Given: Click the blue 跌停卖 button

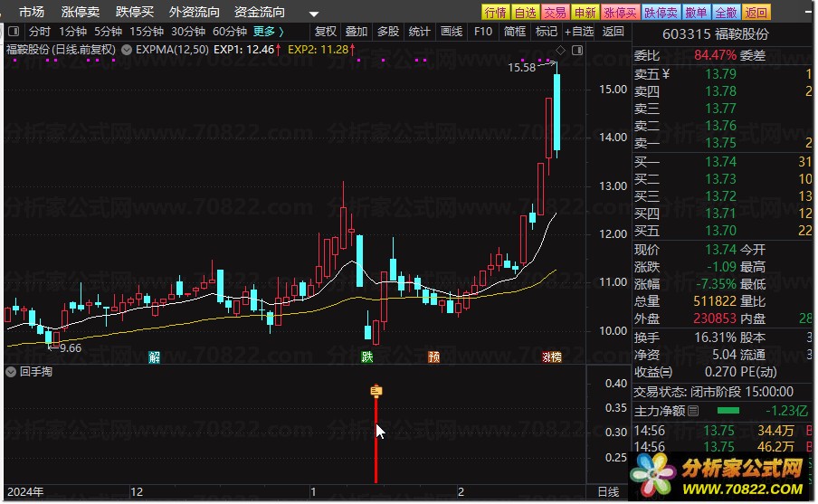Looking at the screenshot, I should 661,12.
